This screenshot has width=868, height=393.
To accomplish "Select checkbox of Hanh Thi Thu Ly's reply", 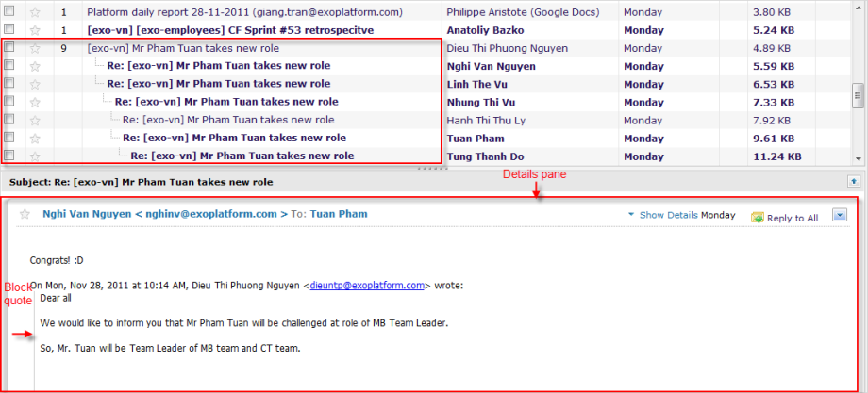I will coord(8,120).
